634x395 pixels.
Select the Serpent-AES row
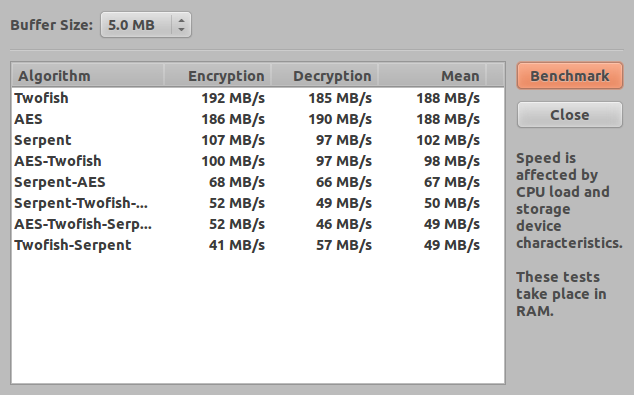tap(258, 182)
